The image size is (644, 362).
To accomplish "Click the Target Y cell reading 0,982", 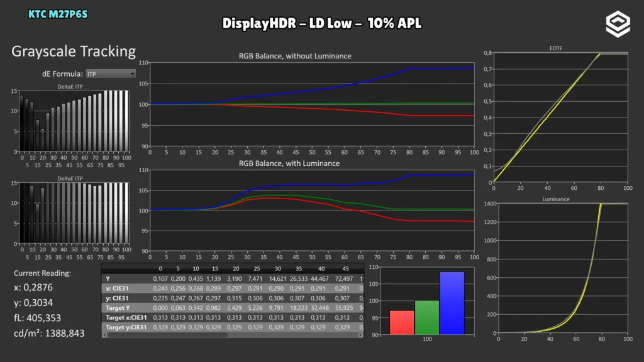I will click(x=214, y=308).
